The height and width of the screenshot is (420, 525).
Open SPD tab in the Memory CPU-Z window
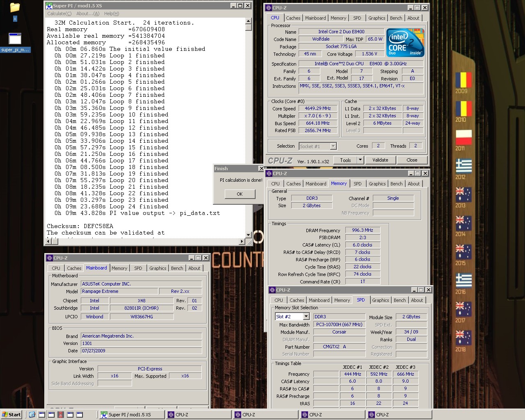tap(358, 184)
